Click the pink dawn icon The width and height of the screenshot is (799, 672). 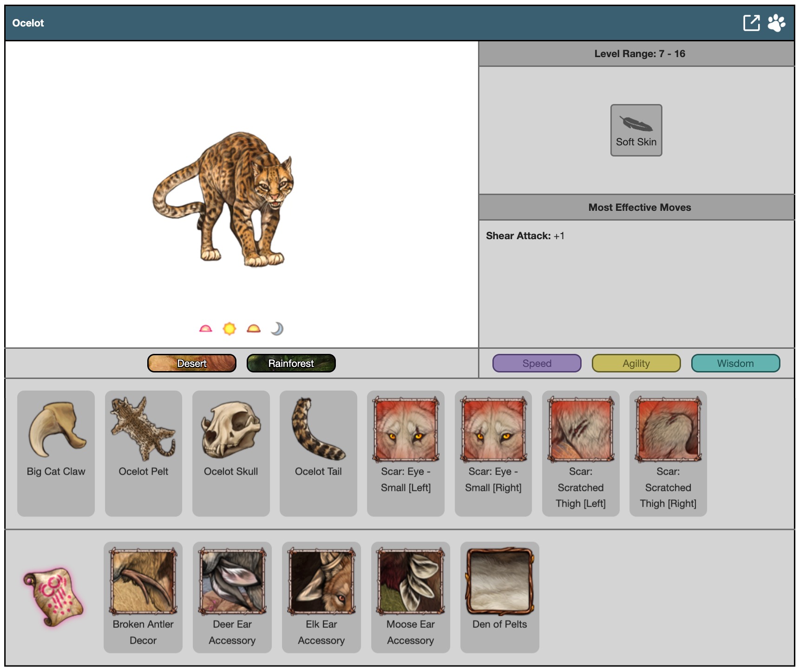(x=205, y=329)
